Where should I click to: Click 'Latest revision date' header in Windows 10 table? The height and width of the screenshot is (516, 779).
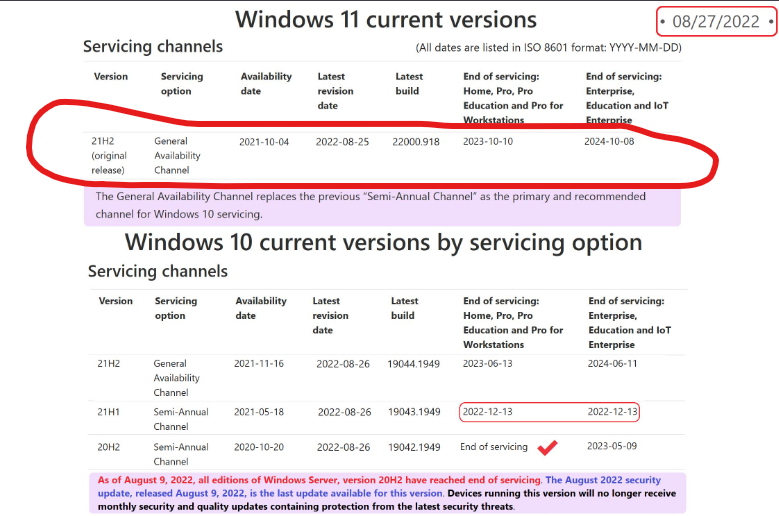pyautogui.click(x=330, y=315)
